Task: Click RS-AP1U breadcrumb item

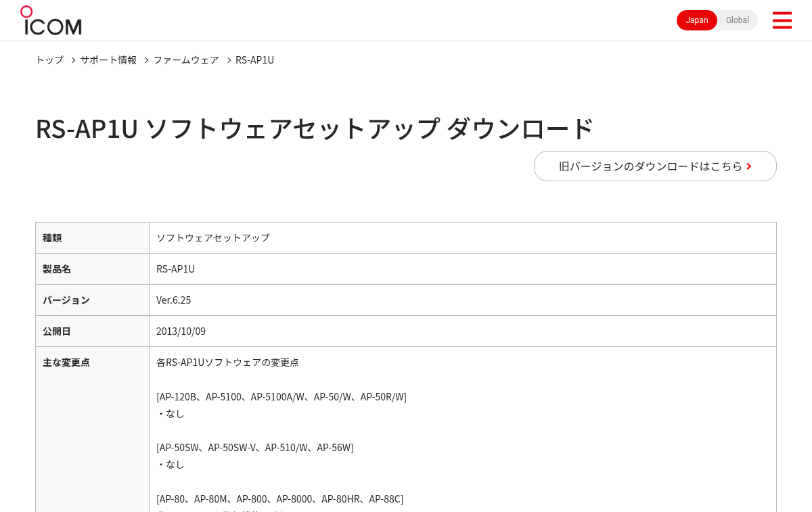Action: (254, 60)
